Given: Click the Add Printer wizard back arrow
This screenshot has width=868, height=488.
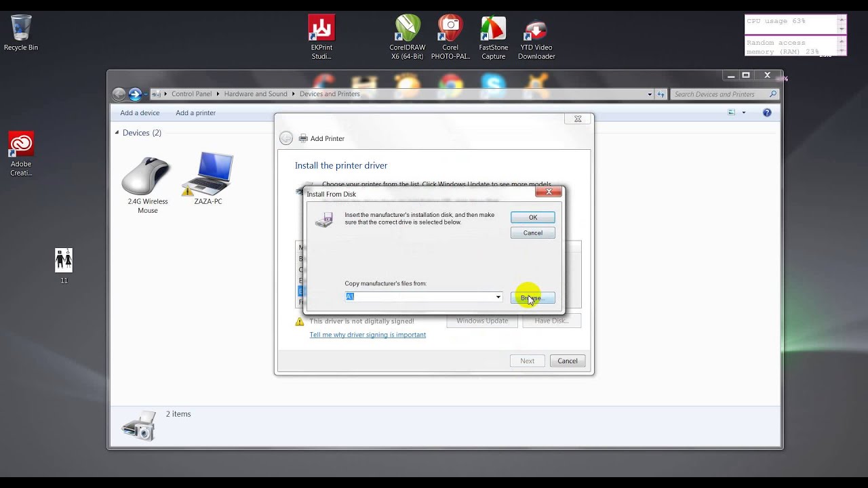Looking at the screenshot, I should coord(286,138).
